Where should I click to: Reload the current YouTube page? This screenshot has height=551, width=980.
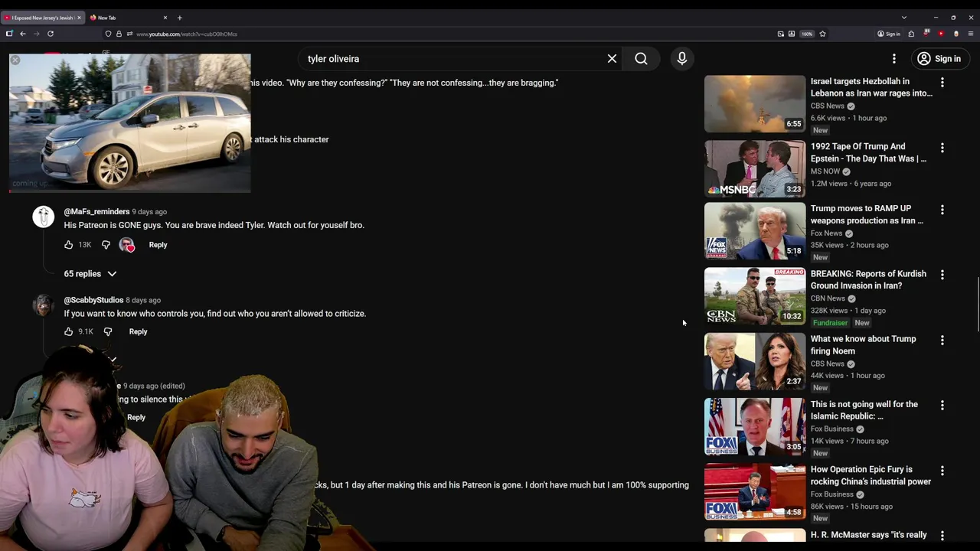51,34
